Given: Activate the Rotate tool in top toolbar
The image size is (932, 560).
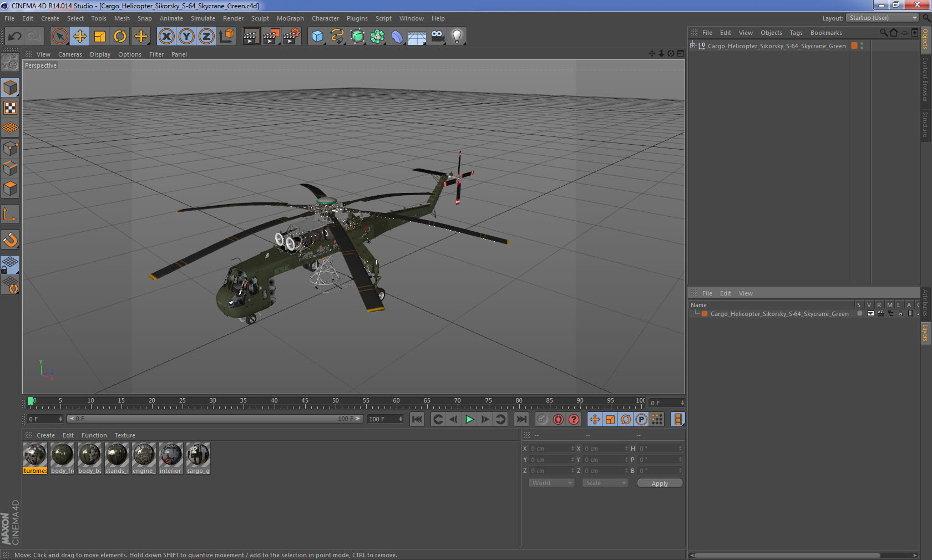Looking at the screenshot, I should 120,37.
